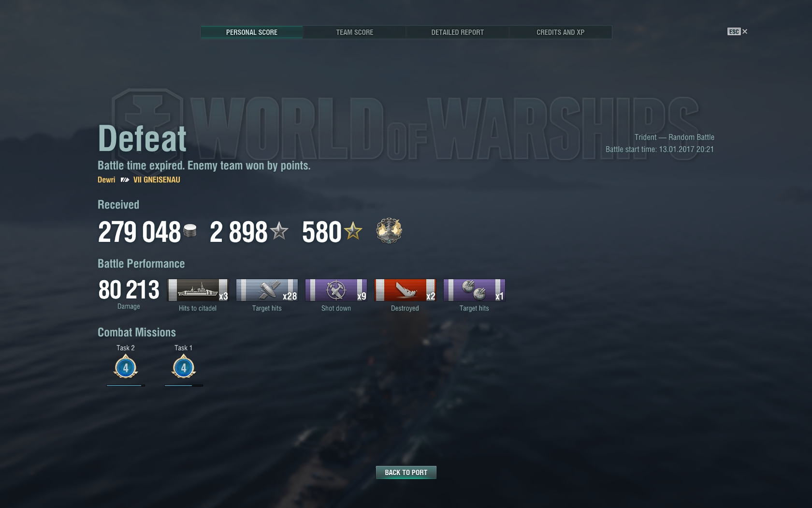
Task: Click the player name Dewri
Action: (106, 180)
